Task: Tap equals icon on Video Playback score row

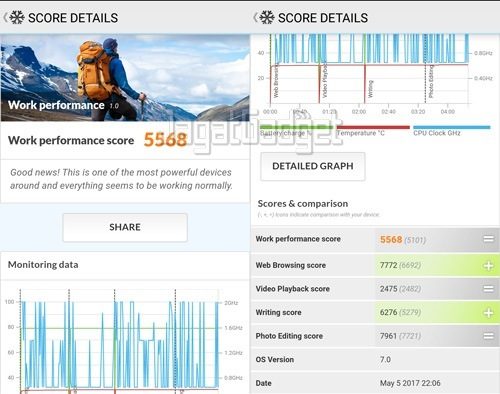Action: tap(489, 289)
